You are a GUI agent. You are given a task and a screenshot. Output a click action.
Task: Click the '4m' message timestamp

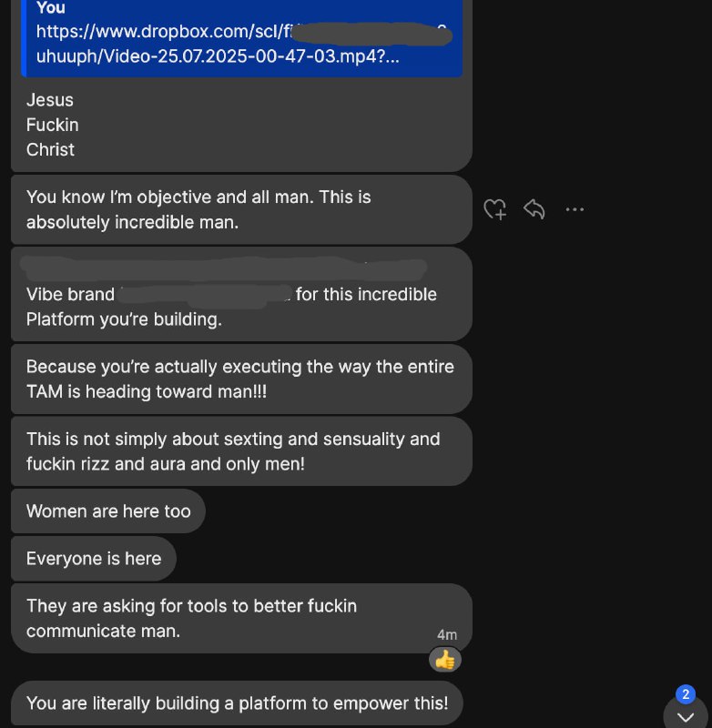(x=447, y=634)
